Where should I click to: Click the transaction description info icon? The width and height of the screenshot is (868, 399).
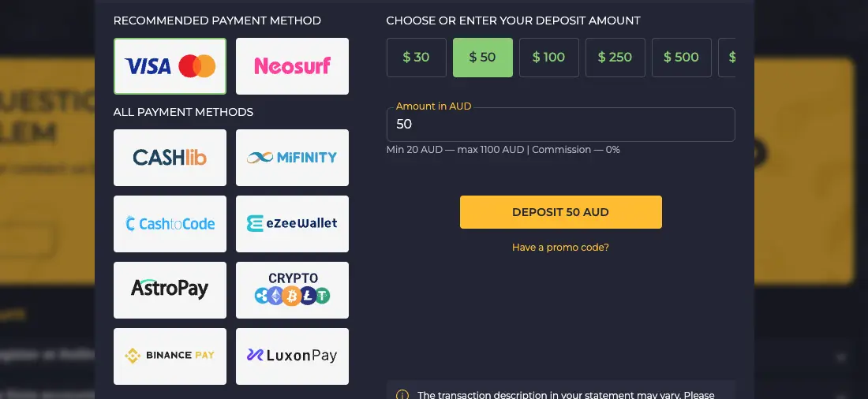[x=402, y=395]
